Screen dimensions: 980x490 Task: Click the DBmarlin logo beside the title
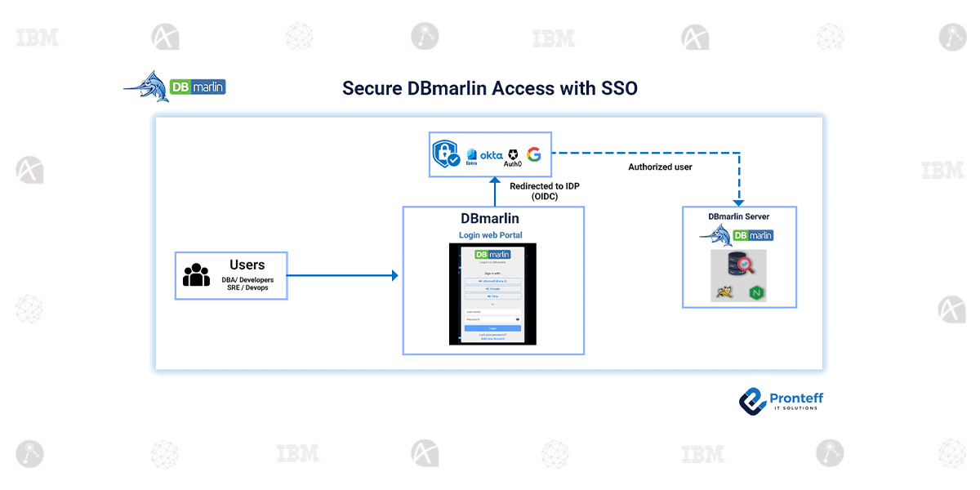[175, 87]
